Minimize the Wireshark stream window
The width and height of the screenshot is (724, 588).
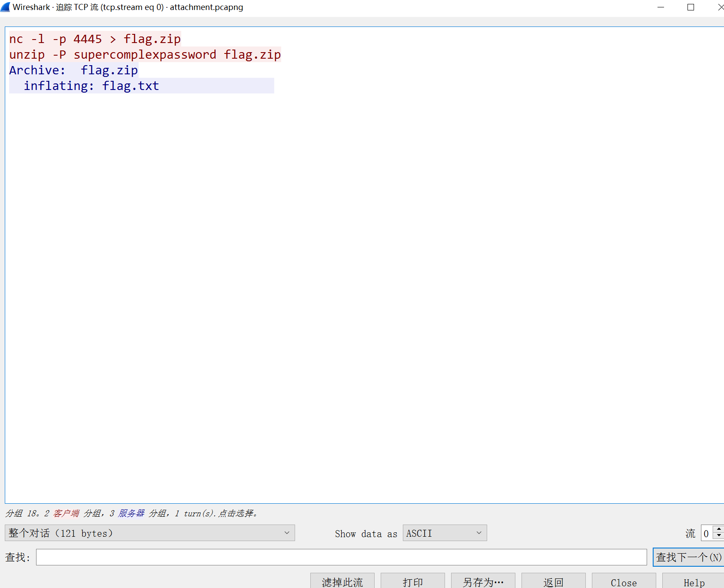(661, 7)
